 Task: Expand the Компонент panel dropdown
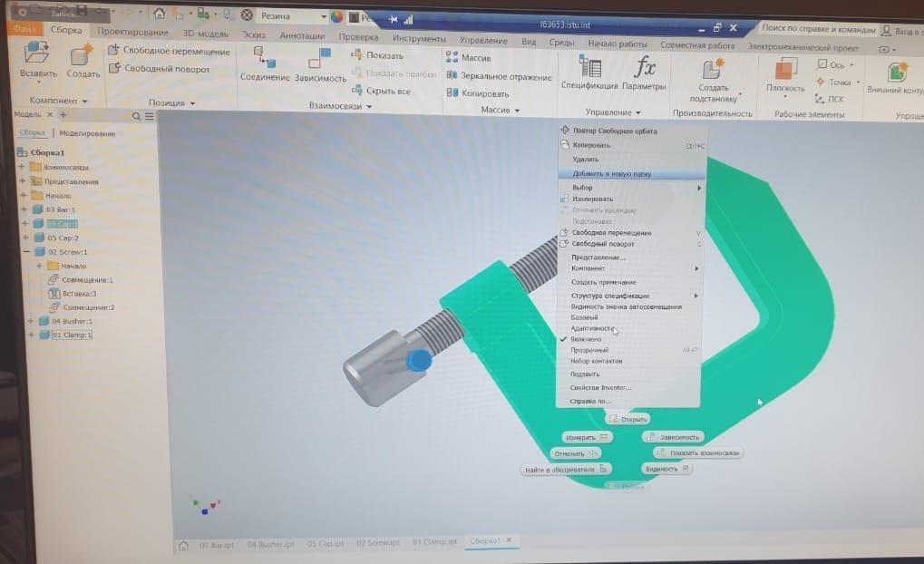click(85, 102)
